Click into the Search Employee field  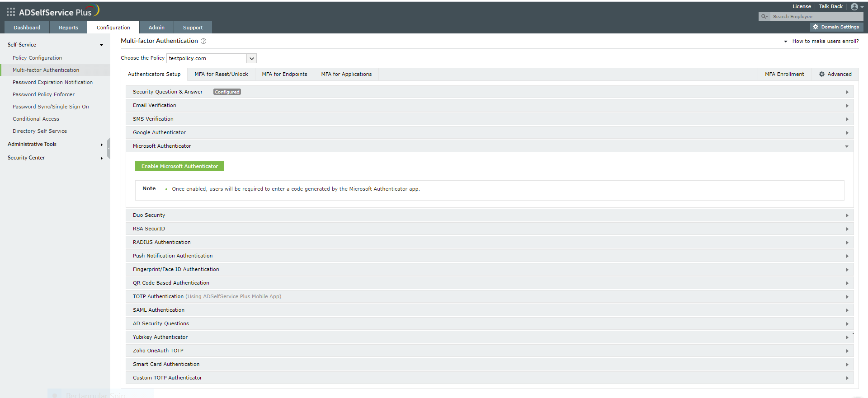[816, 17]
